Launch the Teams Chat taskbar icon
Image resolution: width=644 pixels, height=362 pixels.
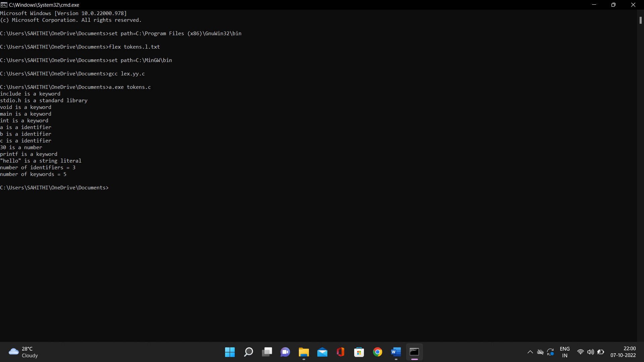click(x=285, y=352)
